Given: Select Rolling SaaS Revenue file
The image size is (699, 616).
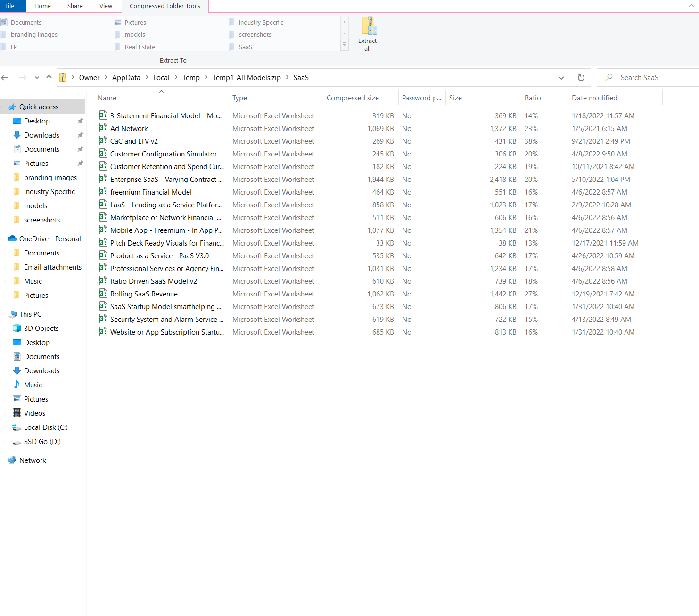Looking at the screenshot, I should click(144, 294).
